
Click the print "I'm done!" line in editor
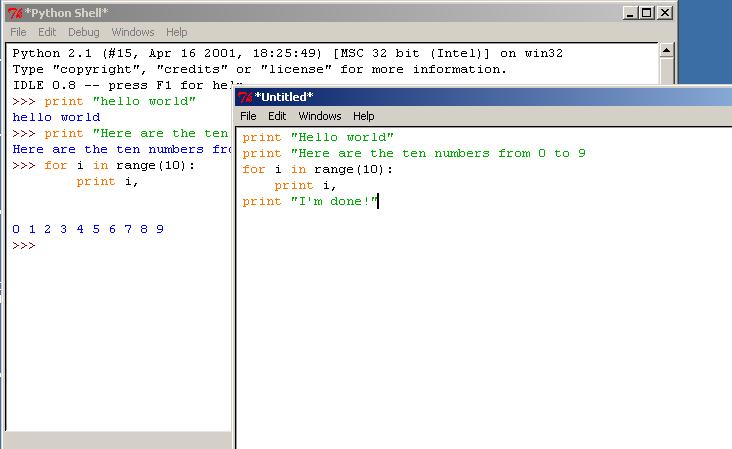point(310,202)
